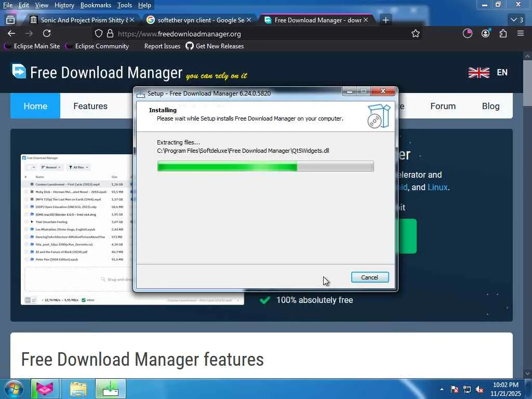Open the Forum navigation link
The height and width of the screenshot is (399, 532).
(x=443, y=106)
